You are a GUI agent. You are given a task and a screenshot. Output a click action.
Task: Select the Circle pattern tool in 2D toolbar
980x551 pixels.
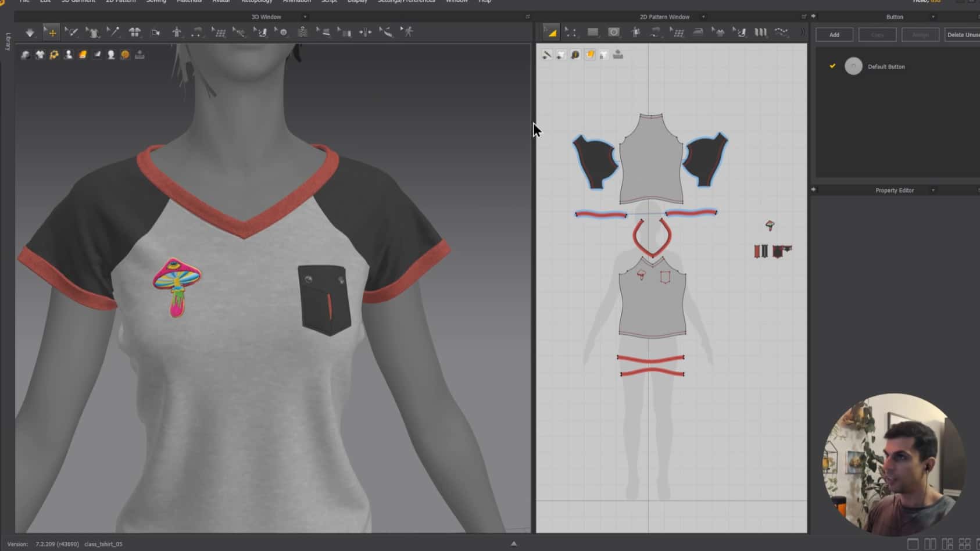(614, 33)
